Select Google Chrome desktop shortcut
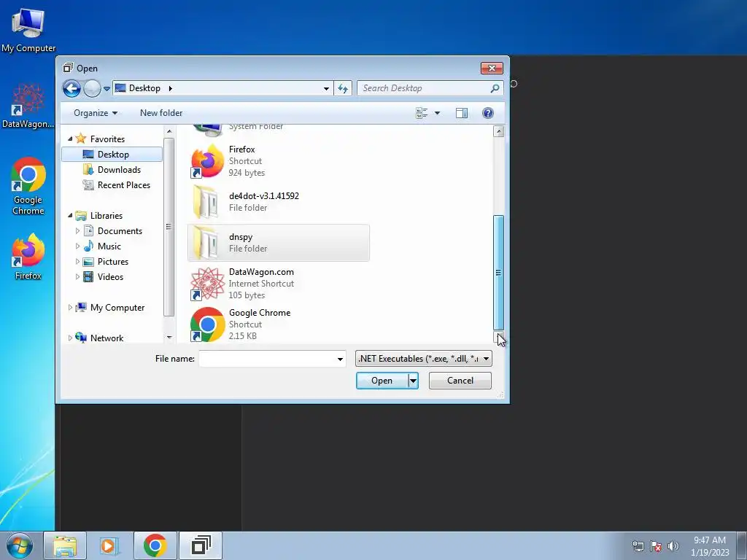Image resolution: width=747 pixels, height=560 pixels. pos(28,186)
